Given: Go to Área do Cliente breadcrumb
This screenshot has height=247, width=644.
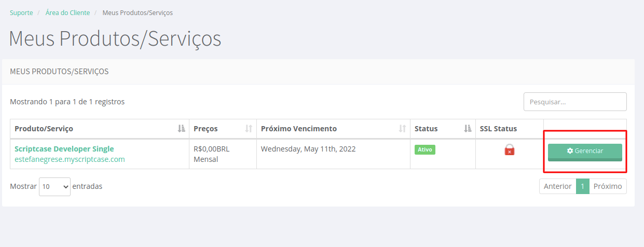Looking at the screenshot, I should tap(67, 12).
